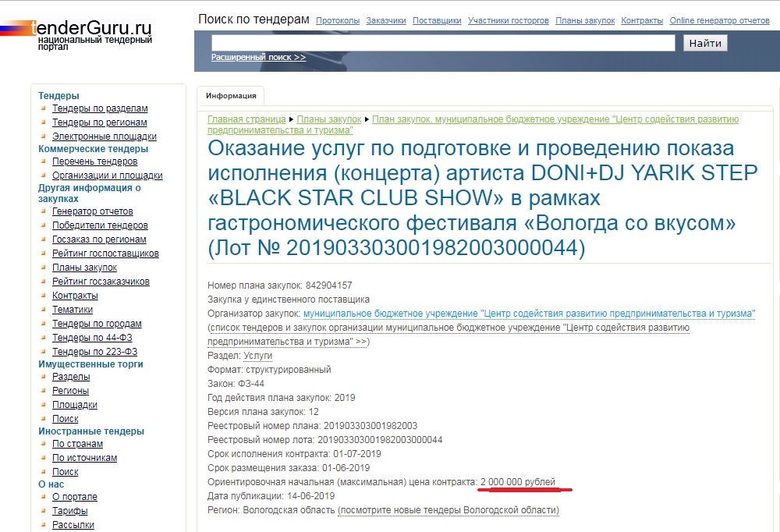This screenshot has height=532, width=780.
Task: Open the Заказчики top link
Action: pos(386,20)
